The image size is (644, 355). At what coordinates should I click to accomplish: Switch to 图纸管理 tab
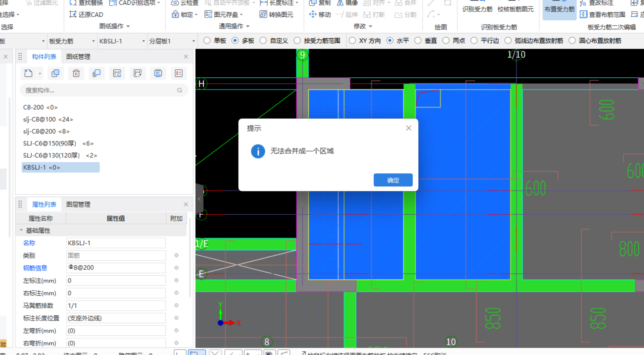[x=78, y=57]
